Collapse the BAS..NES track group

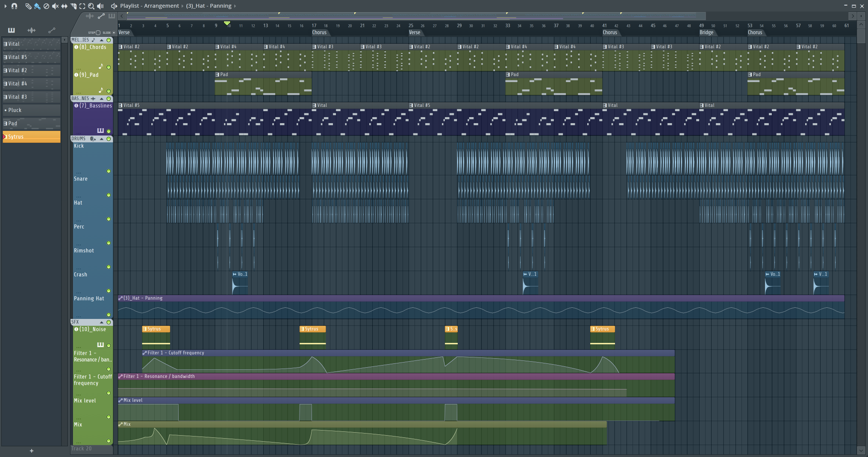pos(102,98)
